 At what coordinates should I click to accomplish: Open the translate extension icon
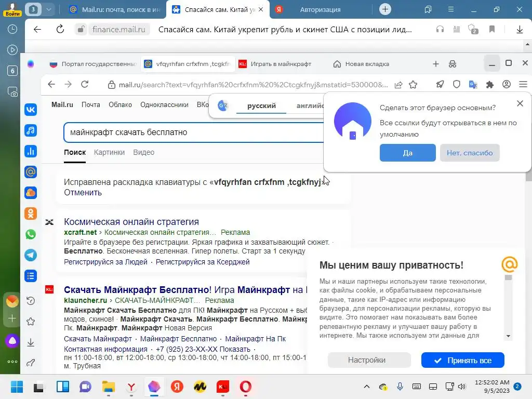pyautogui.click(x=473, y=85)
